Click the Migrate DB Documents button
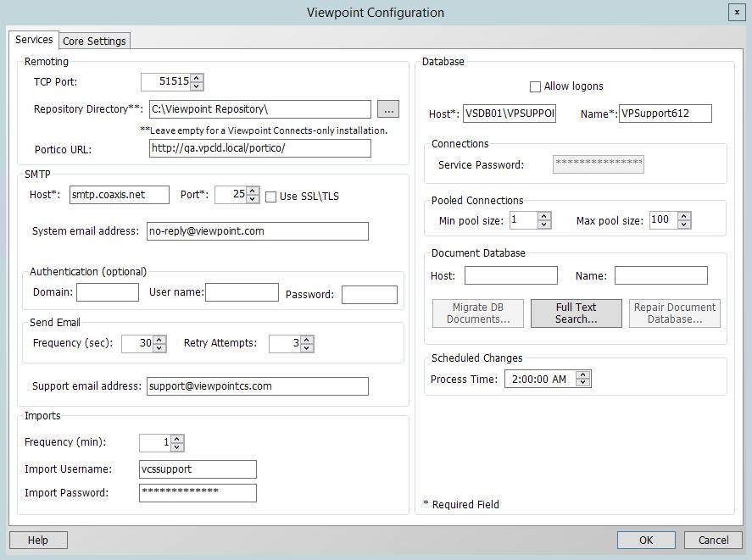 click(x=477, y=313)
